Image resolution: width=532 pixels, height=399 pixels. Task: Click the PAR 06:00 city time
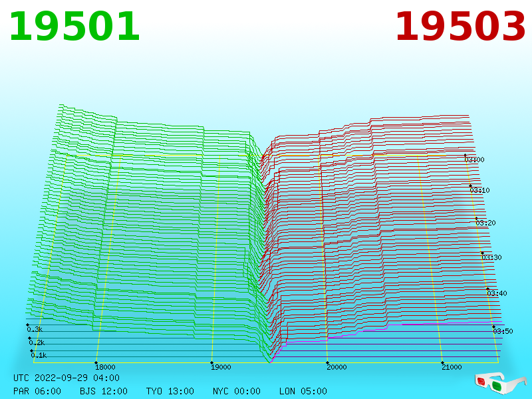click(x=37, y=391)
